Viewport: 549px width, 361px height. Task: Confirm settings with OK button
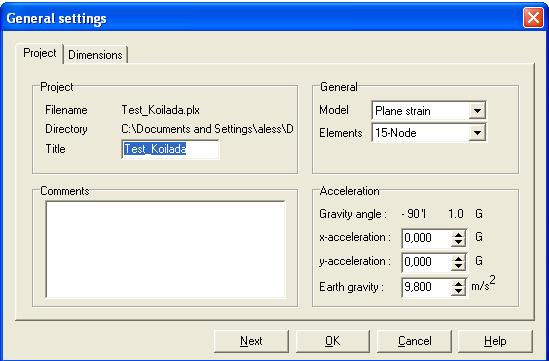[x=332, y=341]
